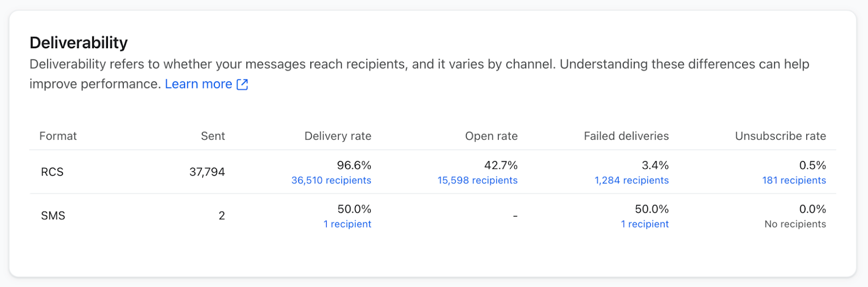Select the RCS format row label
This screenshot has width=868, height=287.
(52, 172)
